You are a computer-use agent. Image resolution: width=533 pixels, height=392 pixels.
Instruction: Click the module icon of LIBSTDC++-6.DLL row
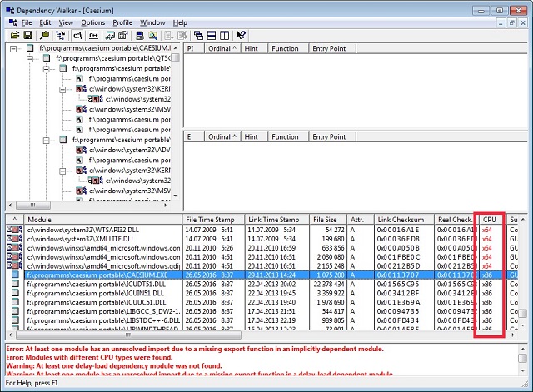[15, 320]
